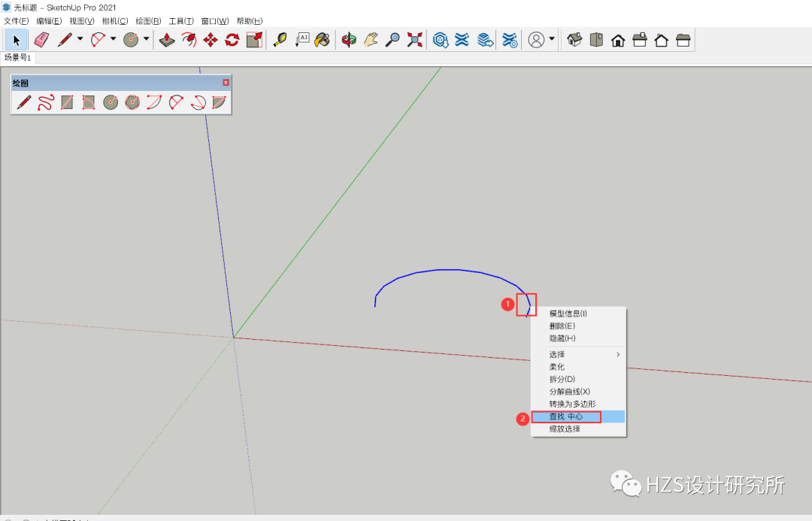Select the Push/Pull tool

coord(166,40)
